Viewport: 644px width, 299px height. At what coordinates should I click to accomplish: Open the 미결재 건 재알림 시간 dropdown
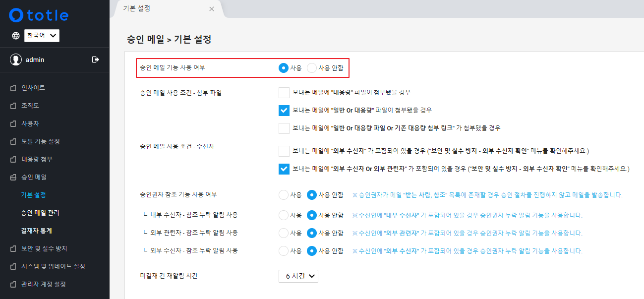point(298,276)
